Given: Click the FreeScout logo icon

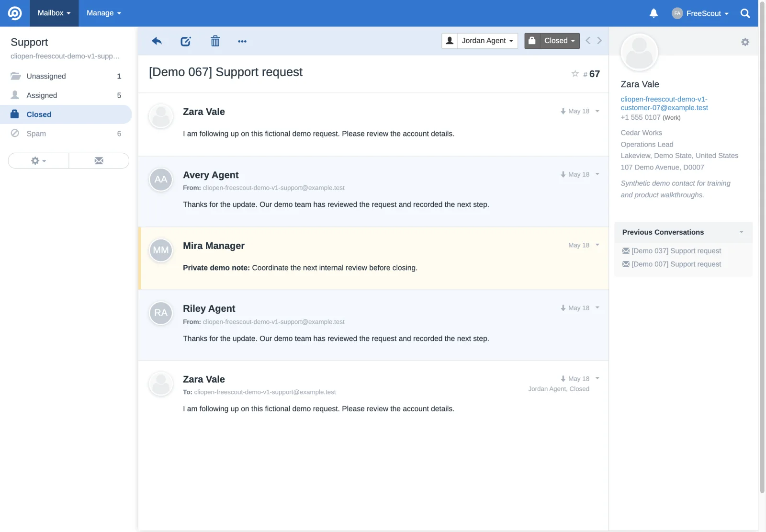Looking at the screenshot, I should (x=15, y=13).
